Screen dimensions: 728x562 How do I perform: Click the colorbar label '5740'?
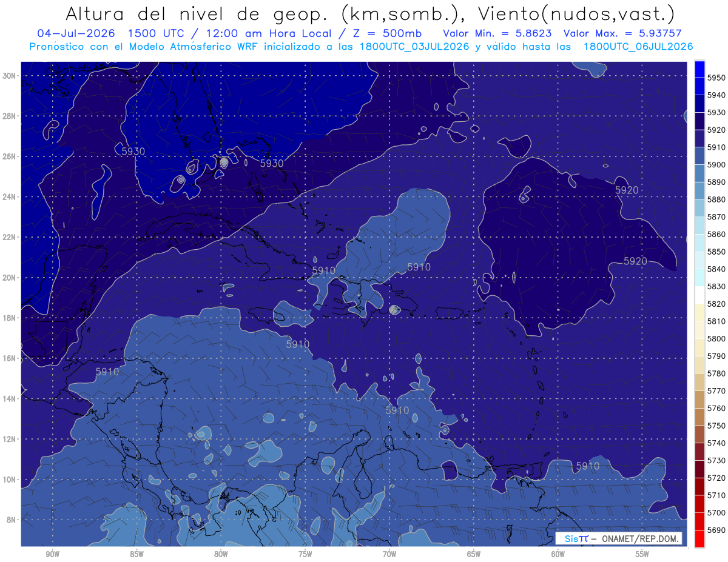(716, 443)
